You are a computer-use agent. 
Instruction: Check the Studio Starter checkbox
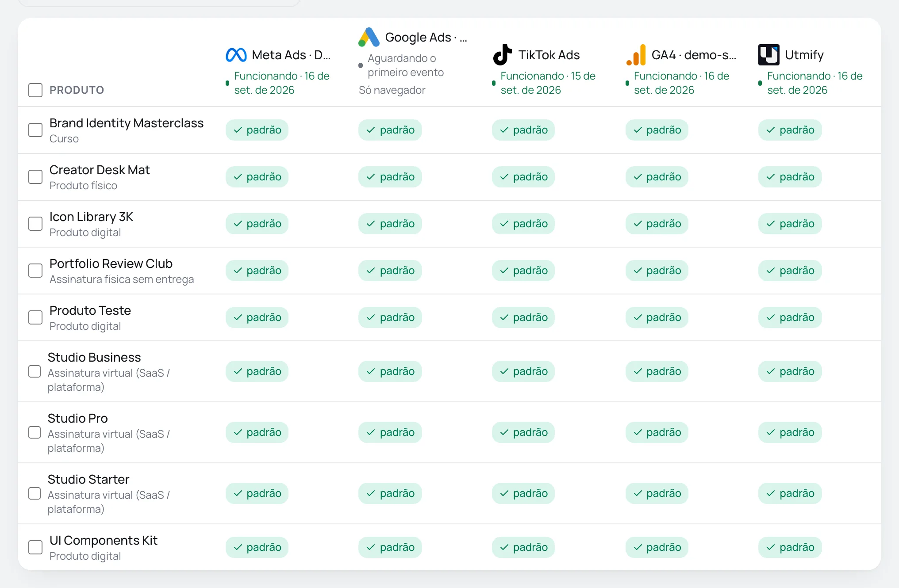[35, 493]
